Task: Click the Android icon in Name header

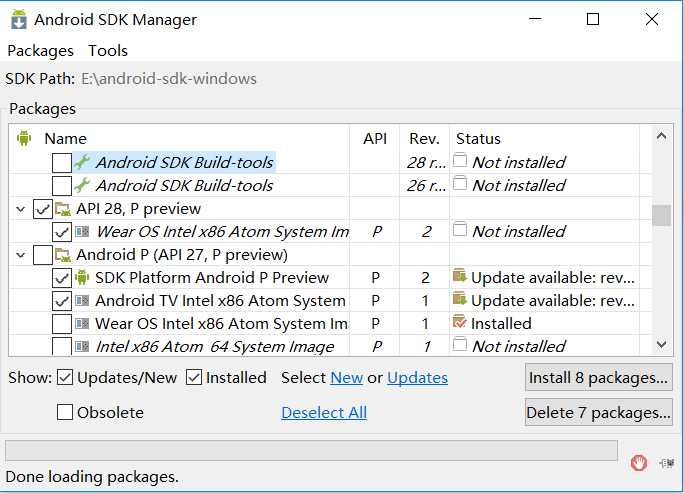Action: tap(24, 138)
